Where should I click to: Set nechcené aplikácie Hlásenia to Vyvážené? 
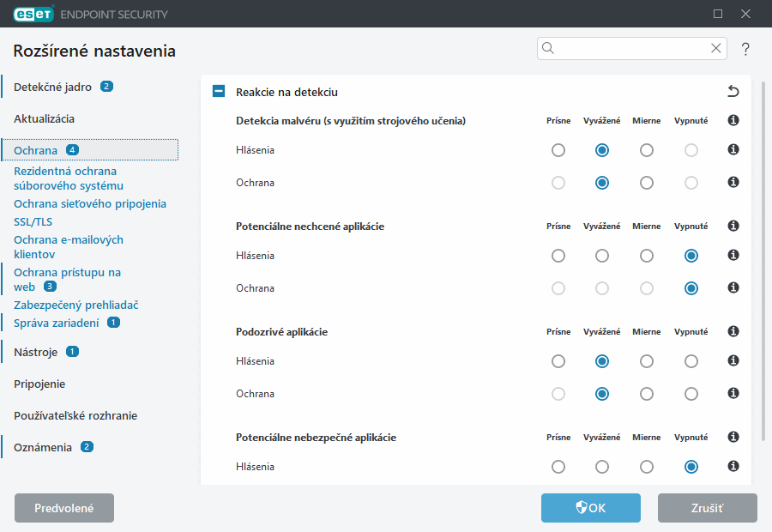pos(602,256)
